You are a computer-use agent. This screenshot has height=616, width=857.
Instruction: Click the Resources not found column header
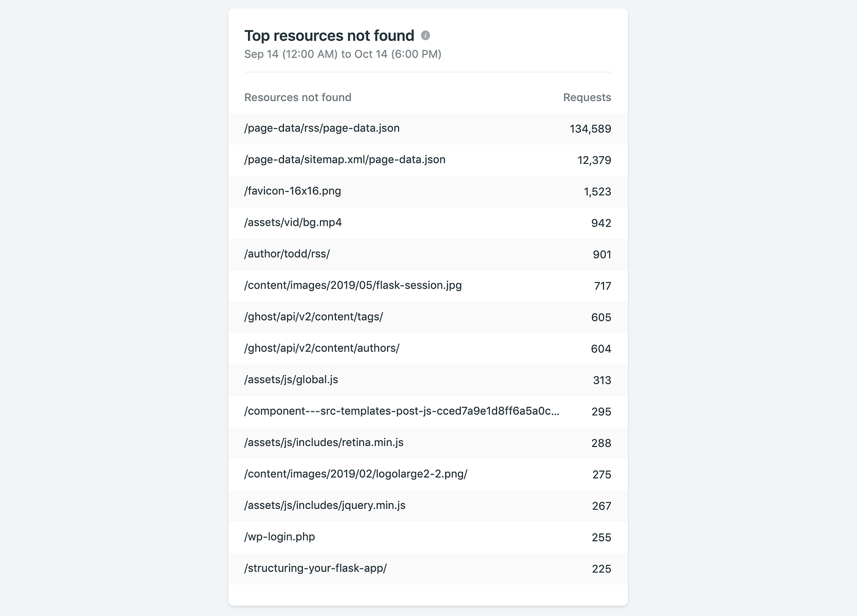[298, 97]
